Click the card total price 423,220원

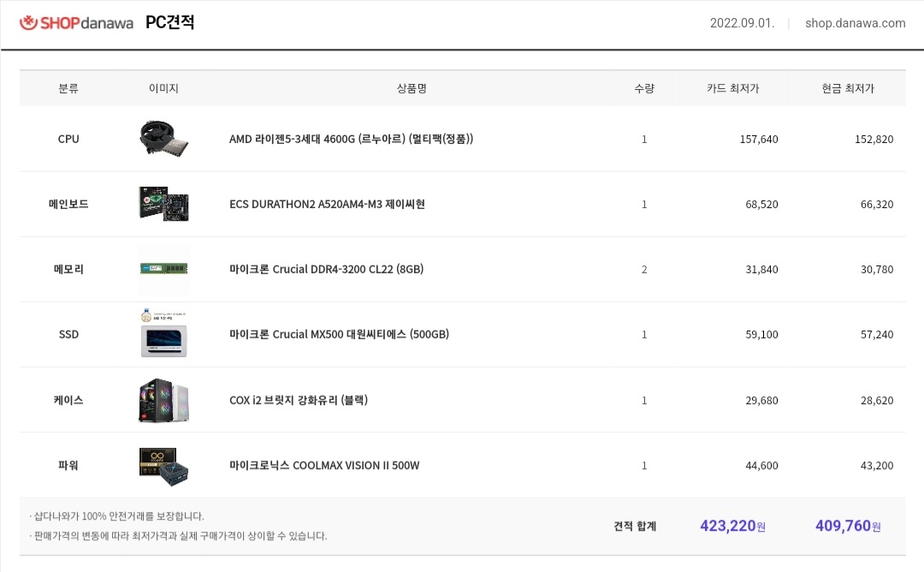[732, 526]
